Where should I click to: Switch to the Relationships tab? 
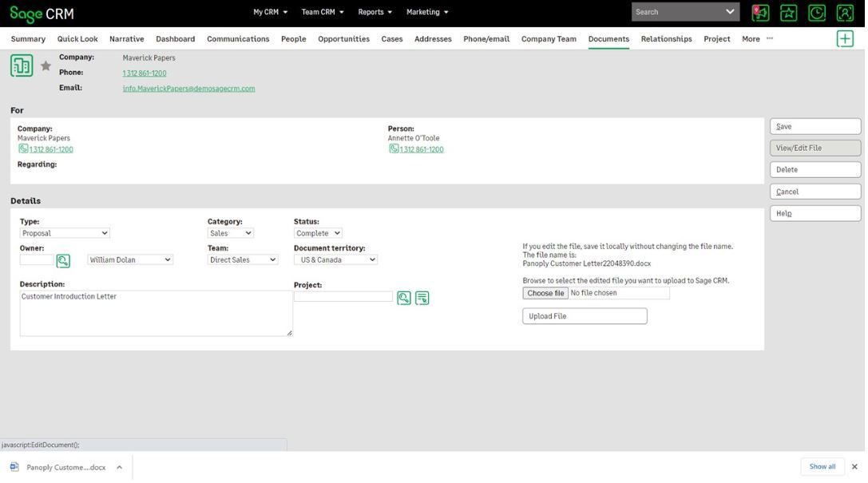[x=667, y=39]
